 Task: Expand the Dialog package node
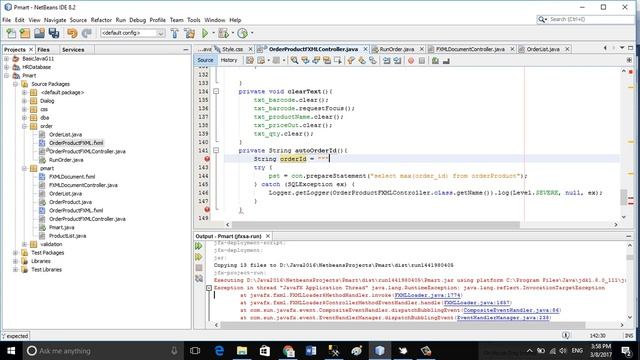point(24,101)
